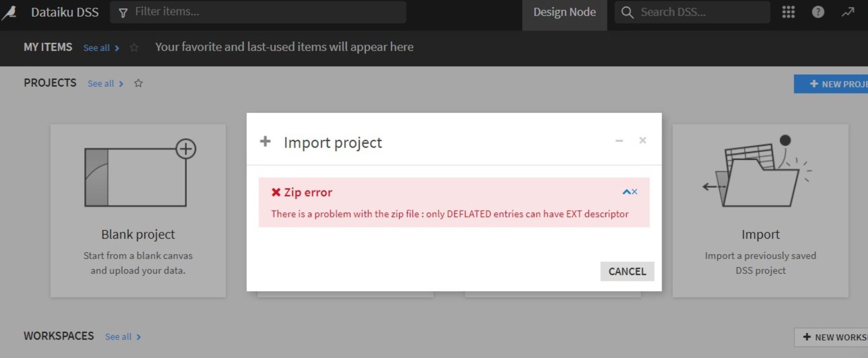The image size is (868, 358).
Task: Select the Design Node tab
Action: pyautogui.click(x=565, y=15)
